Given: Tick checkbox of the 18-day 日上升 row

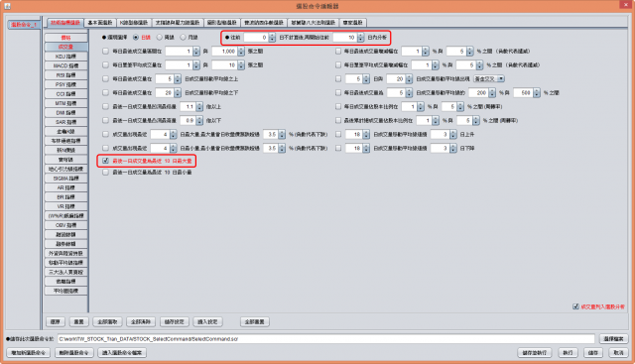Looking at the screenshot, I should click(338, 135).
